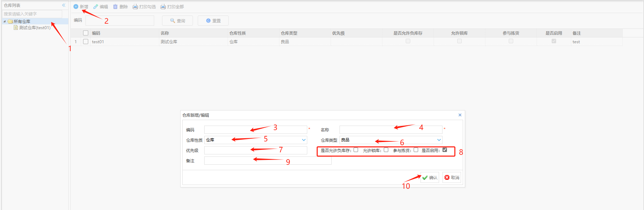Click the 打印勾选 print selected icon
The height and width of the screenshot is (210, 644).
pyautogui.click(x=135, y=7)
